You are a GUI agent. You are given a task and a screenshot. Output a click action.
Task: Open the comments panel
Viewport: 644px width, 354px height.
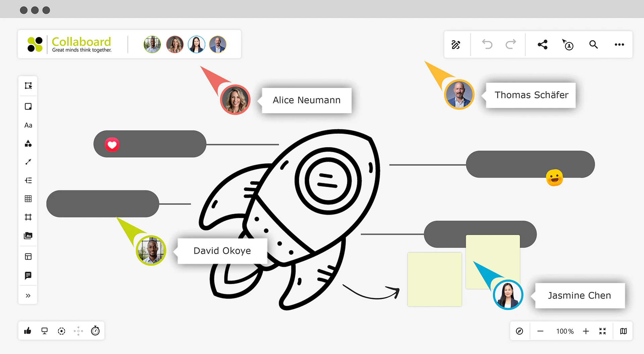click(x=28, y=275)
